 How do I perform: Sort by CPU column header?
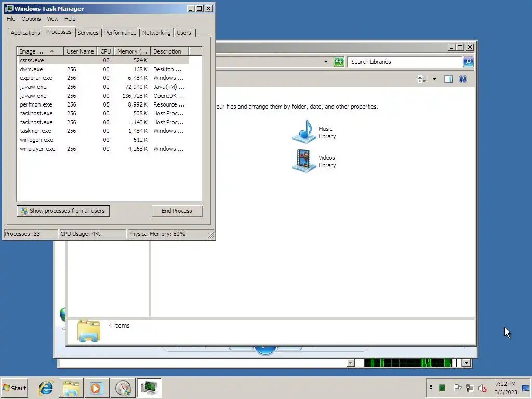pos(105,51)
